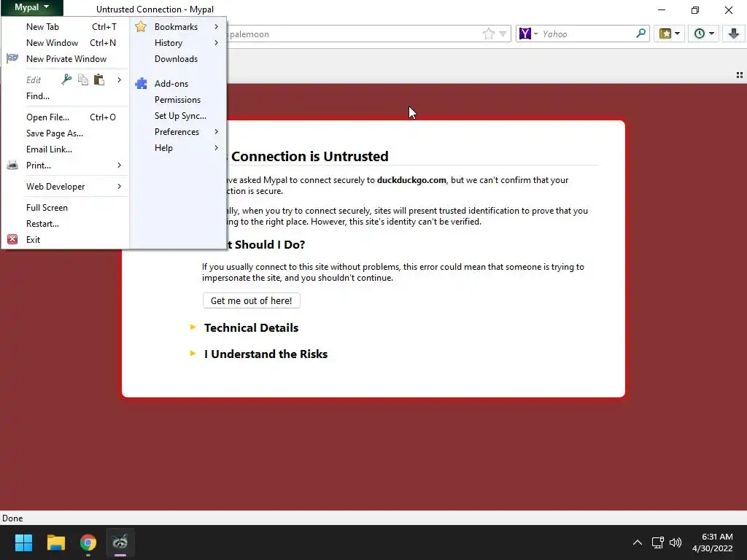
Task: Expand the Edit submenu arrow
Action: click(119, 79)
